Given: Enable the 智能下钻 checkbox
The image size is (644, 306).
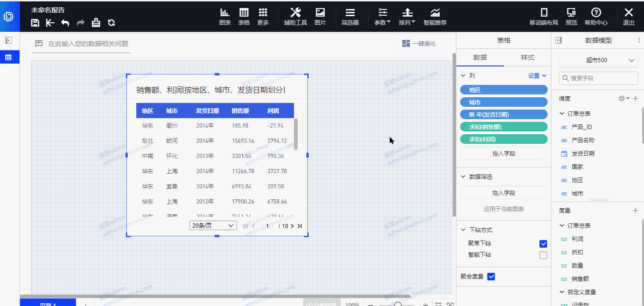Looking at the screenshot, I should click(543, 255).
